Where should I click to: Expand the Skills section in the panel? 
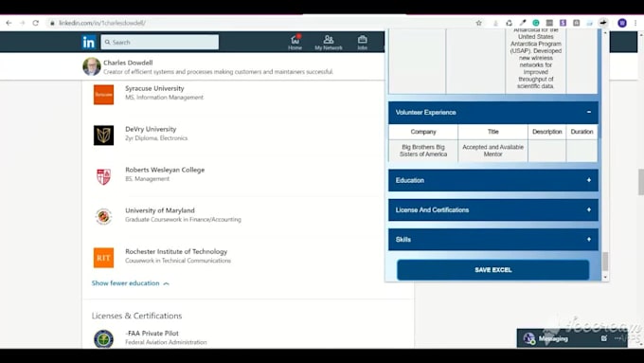pos(493,239)
